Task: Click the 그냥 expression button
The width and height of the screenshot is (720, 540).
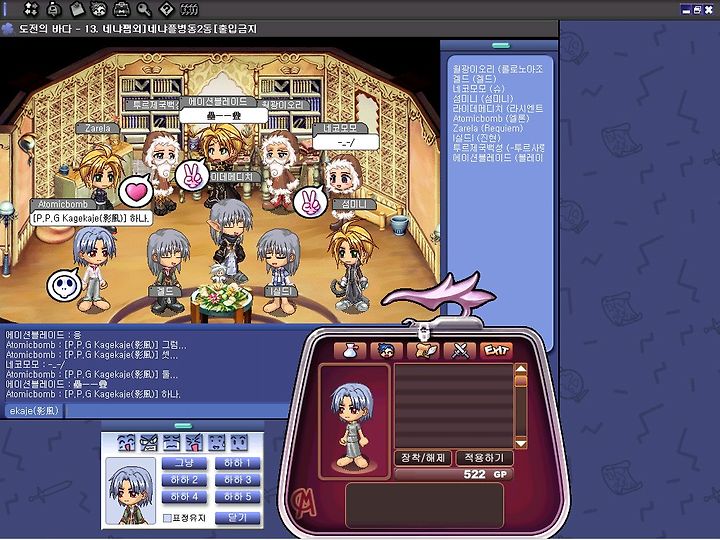Action: (184, 463)
